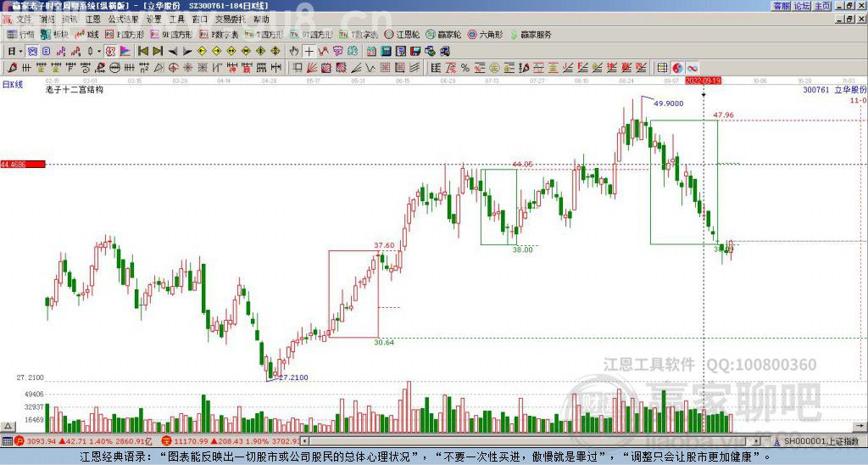Click the up triangle button beside volume
868x465 pixels.
[x=8, y=426]
